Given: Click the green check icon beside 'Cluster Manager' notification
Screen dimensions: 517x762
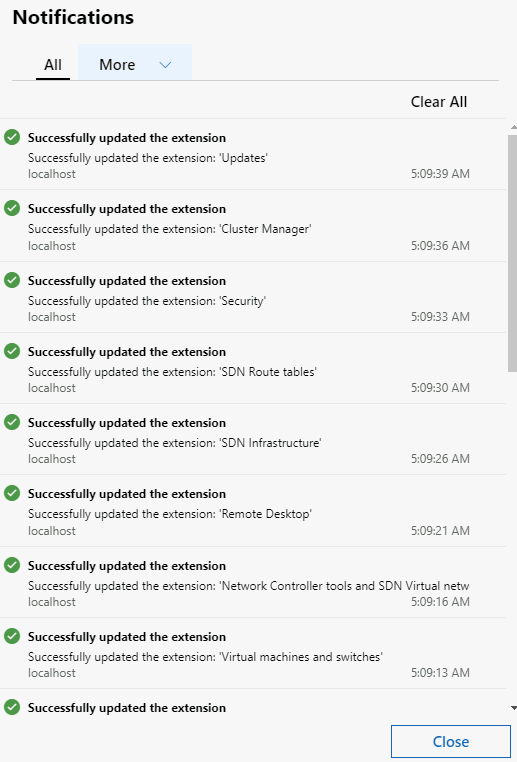Looking at the screenshot, I should 12,208.
